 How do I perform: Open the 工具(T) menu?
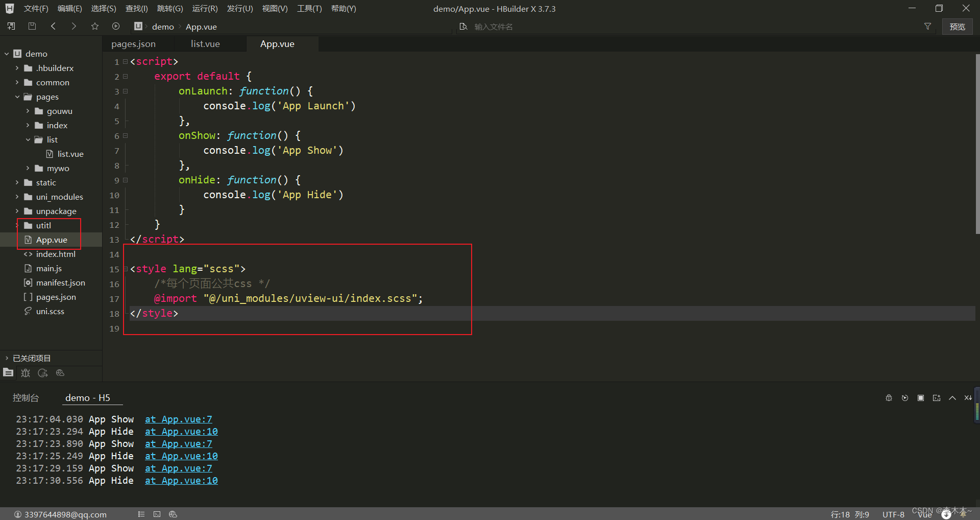(309, 9)
